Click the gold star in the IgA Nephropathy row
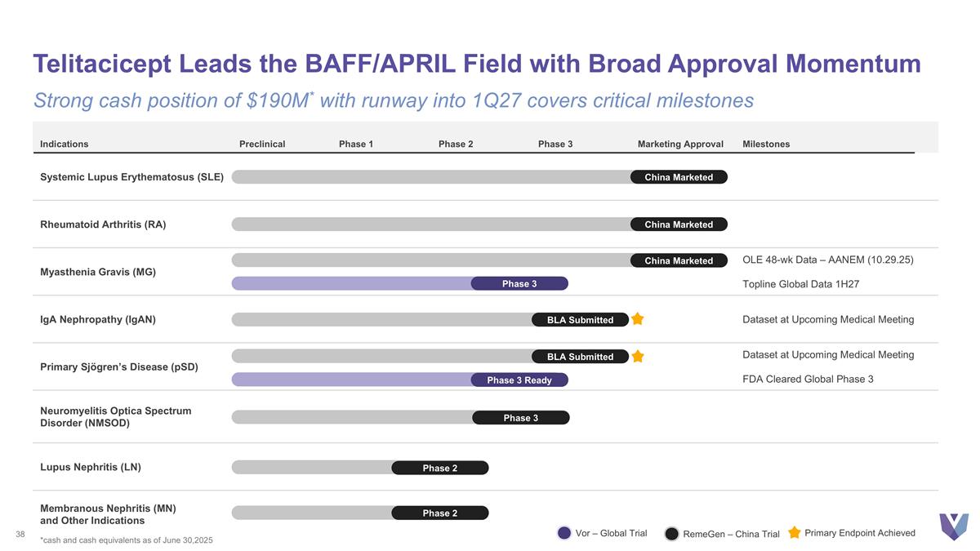980x551 pixels. [637, 319]
